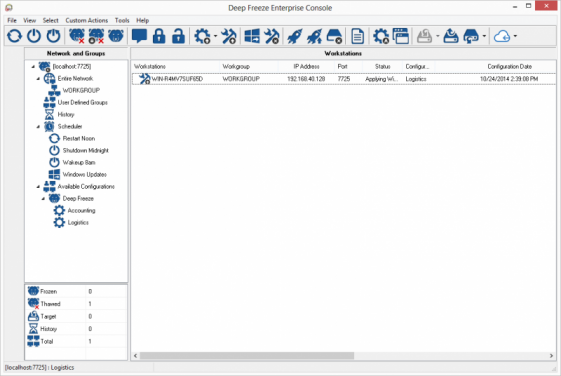Click the document log icon in toolbar
The image size is (561, 376).
pos(357,36)
